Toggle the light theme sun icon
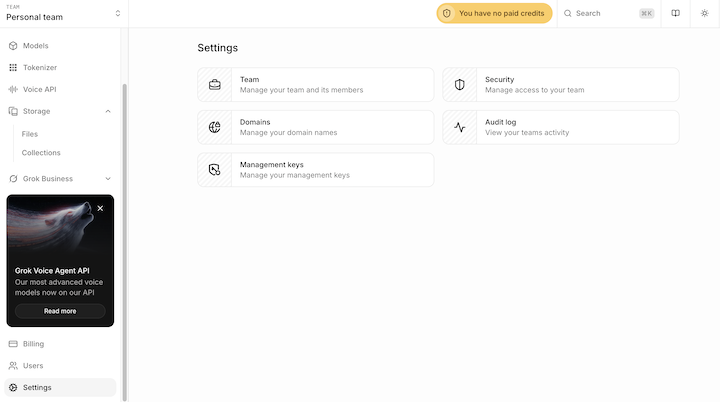Screen dimensions: 720x402 pos(704,13)
